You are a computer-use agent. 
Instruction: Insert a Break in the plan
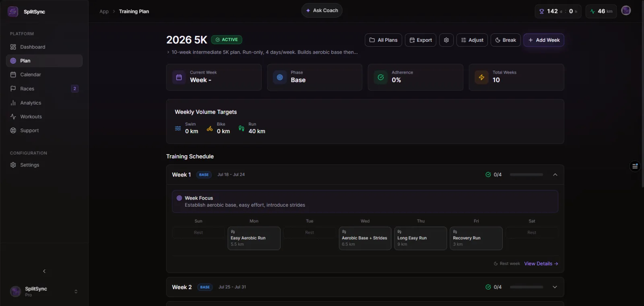[x=506, y=40]
